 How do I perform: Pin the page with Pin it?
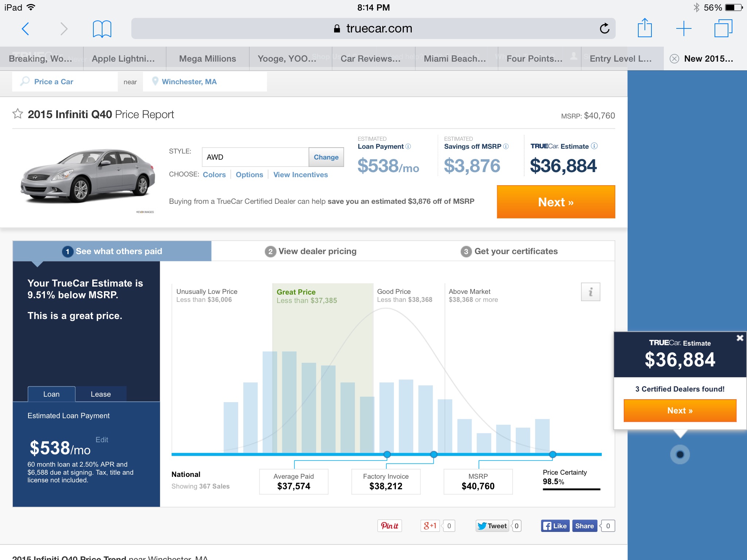pos(390,526)
